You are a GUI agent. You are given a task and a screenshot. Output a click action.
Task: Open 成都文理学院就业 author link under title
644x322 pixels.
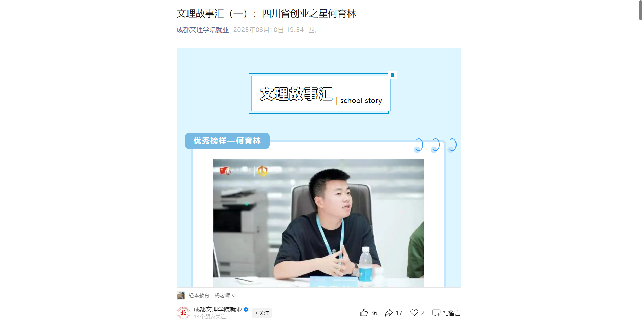click(x=203, y=30)
